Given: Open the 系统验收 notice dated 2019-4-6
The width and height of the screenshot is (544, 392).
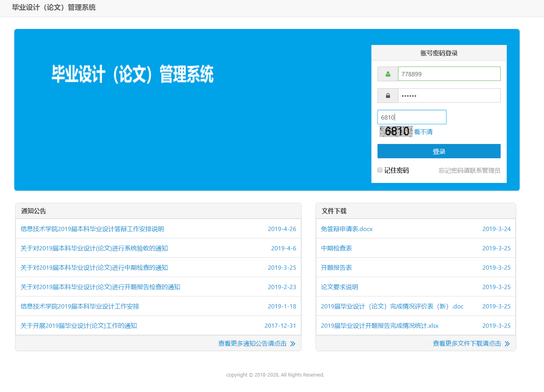Looking at the screenshot, I should pyautogui.click(x=94, y=248).
